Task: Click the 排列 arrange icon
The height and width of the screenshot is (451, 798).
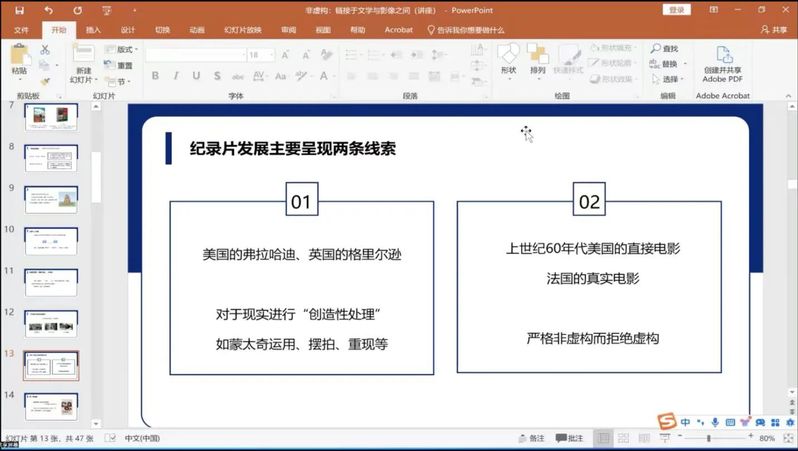Action: [537, 58]
